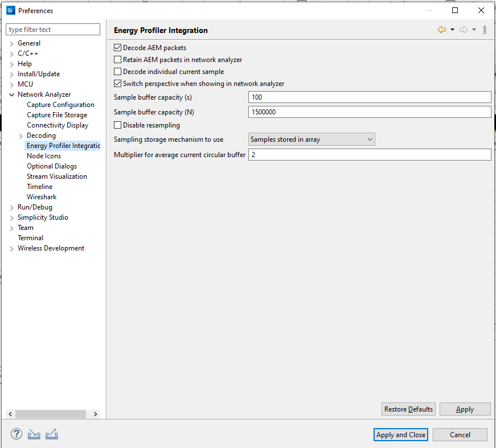
Task: Select Terminal preference page
Action: (30, 238)
